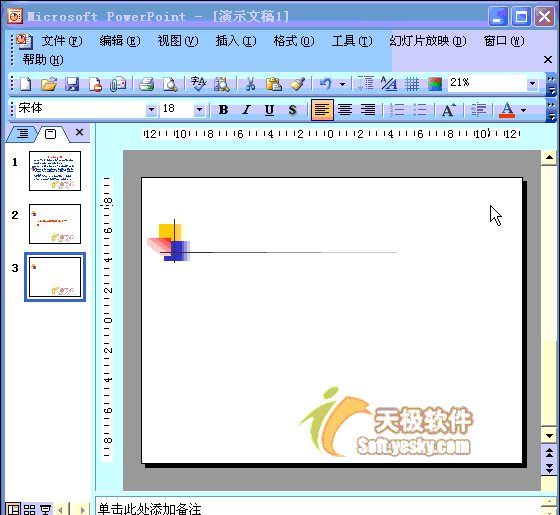Open color/grayscale view icon
Image resolution: width=560 pixels, height=515 pixels.
[435, 84]
